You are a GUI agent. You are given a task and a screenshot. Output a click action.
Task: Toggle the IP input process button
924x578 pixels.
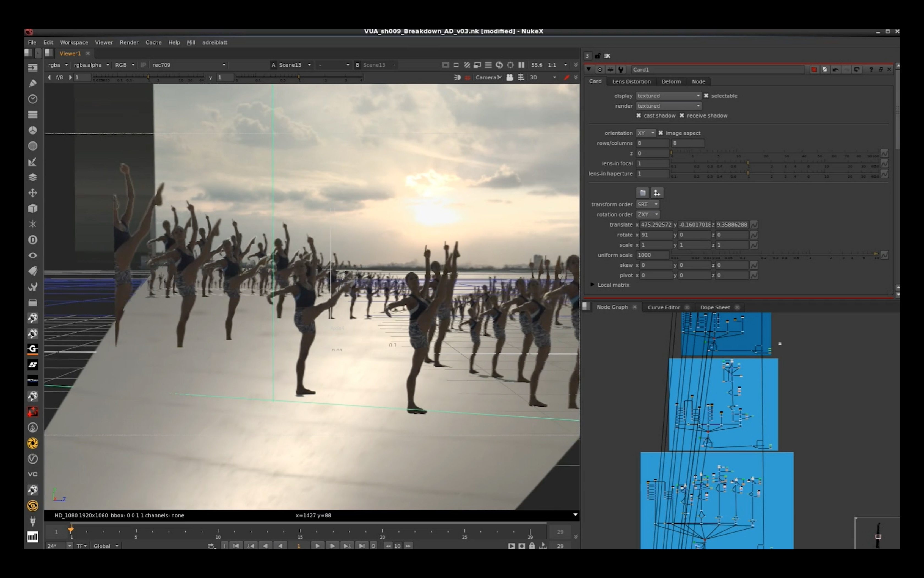[x=143, y=65]
